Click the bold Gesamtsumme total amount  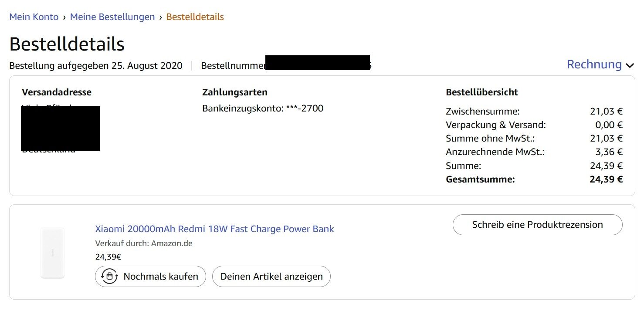tap(606, 179)
